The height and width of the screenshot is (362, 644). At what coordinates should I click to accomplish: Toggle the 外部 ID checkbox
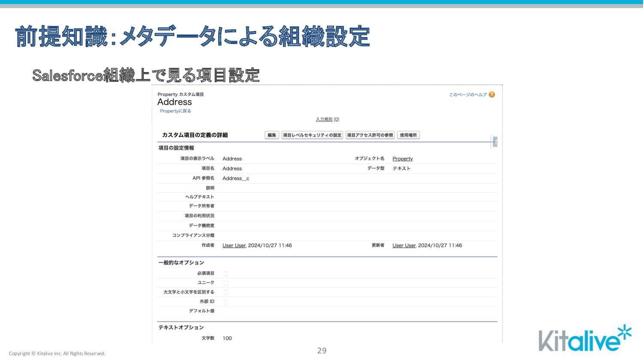pyautogui.click(x=225, y=302)
